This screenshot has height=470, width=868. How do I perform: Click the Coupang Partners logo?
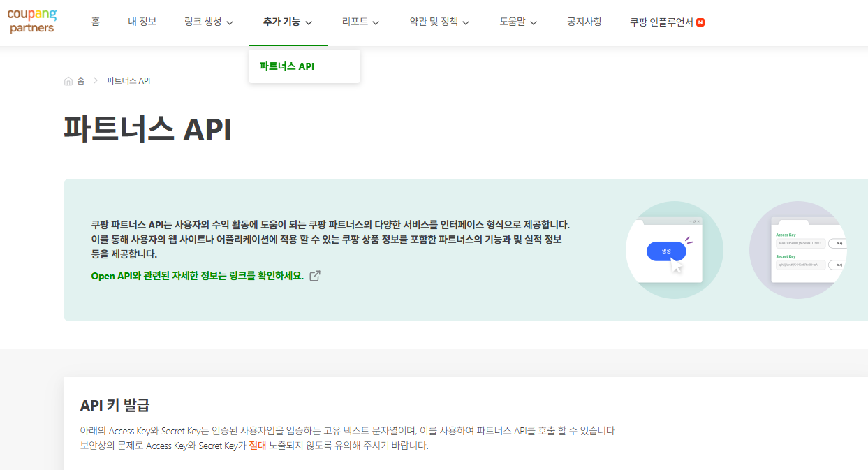[x=31, y=21]
